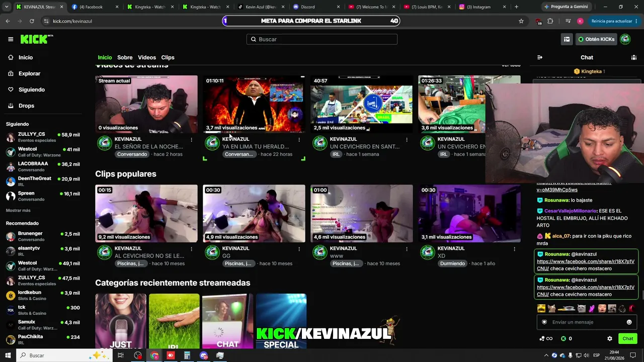Show chat user list icon
The height and width of the screenshot is (362, 644).
[x=634, y=57]
